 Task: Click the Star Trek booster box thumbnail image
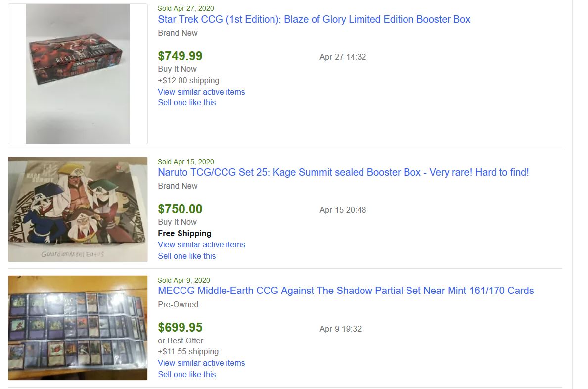click(x=78, y=74)
